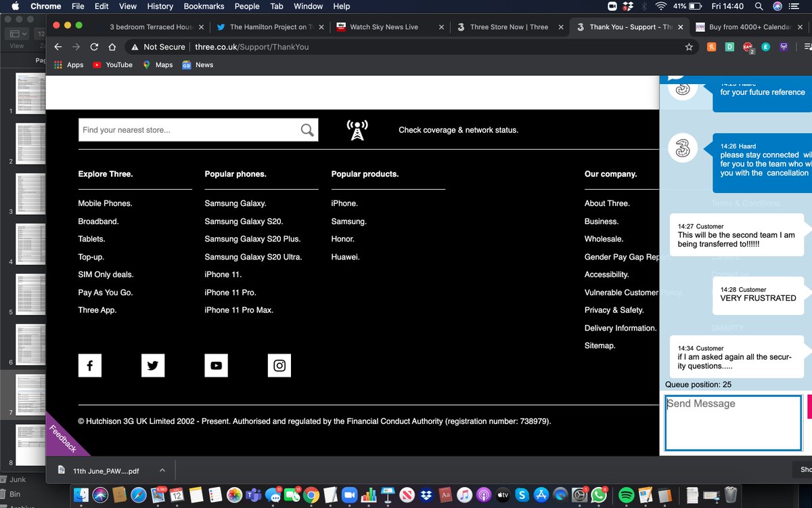The width and height of the screenshot is (812, 508).
Task: Open Spotlight search in menu bar
Action: (759, 6)
